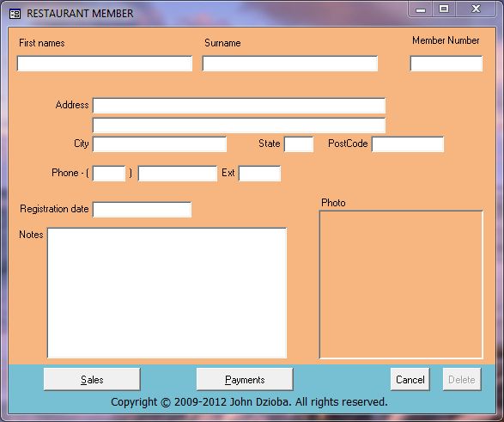
Task: Minimize the Restaurant Member window
Action: point(420,9)
